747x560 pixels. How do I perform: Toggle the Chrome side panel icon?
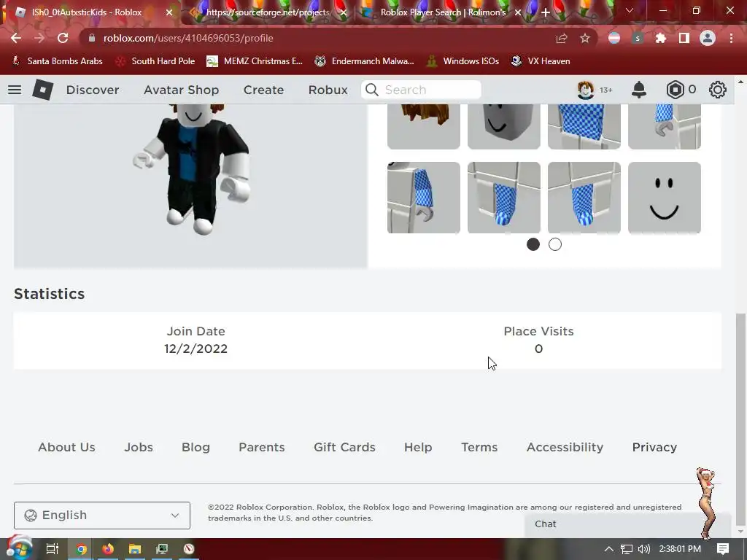(684, 38)
